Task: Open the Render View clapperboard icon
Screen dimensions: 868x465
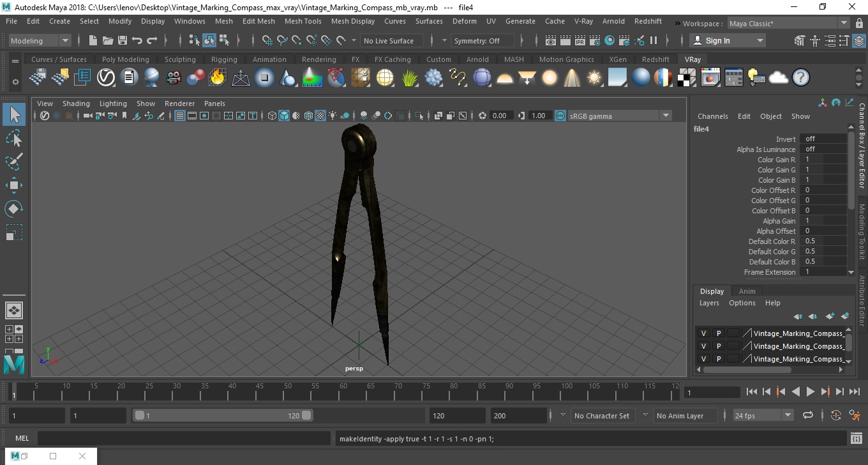Action: 550,40
